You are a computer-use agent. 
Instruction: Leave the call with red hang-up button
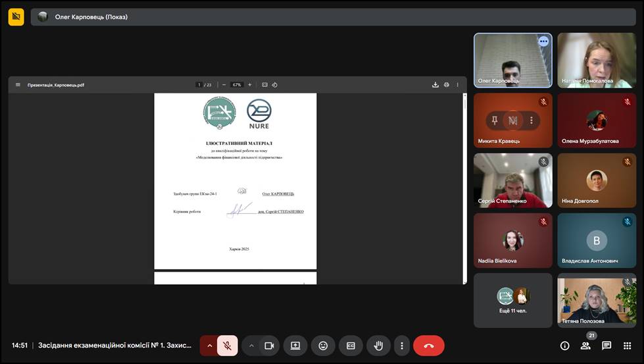pos(429,346)
